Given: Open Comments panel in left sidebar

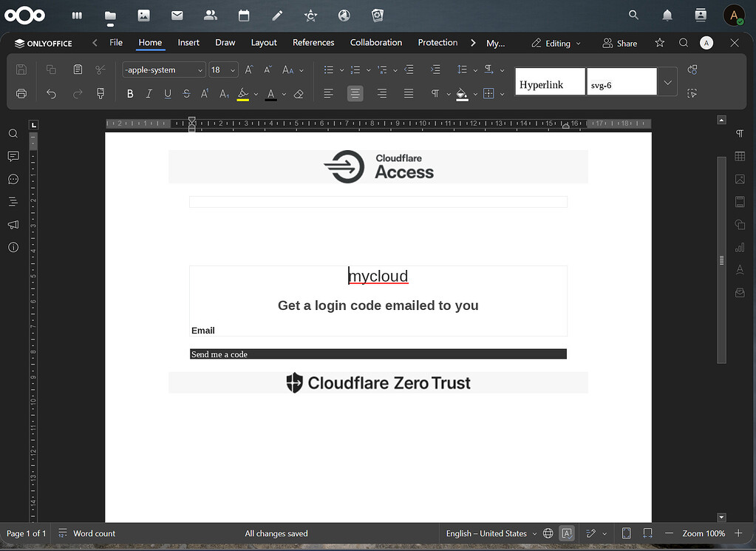Looking at the screenshot, I should [x=13, y=156].
